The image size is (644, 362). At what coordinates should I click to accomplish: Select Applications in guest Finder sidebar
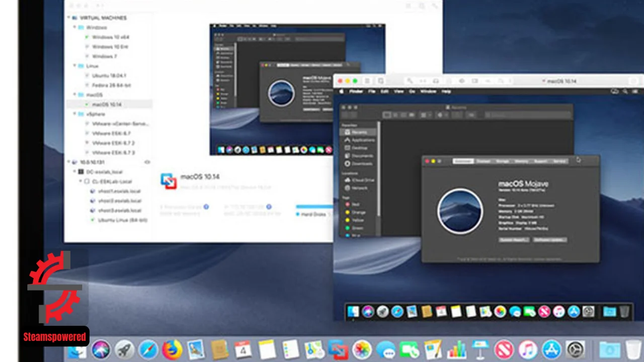[x=360, y=140]
